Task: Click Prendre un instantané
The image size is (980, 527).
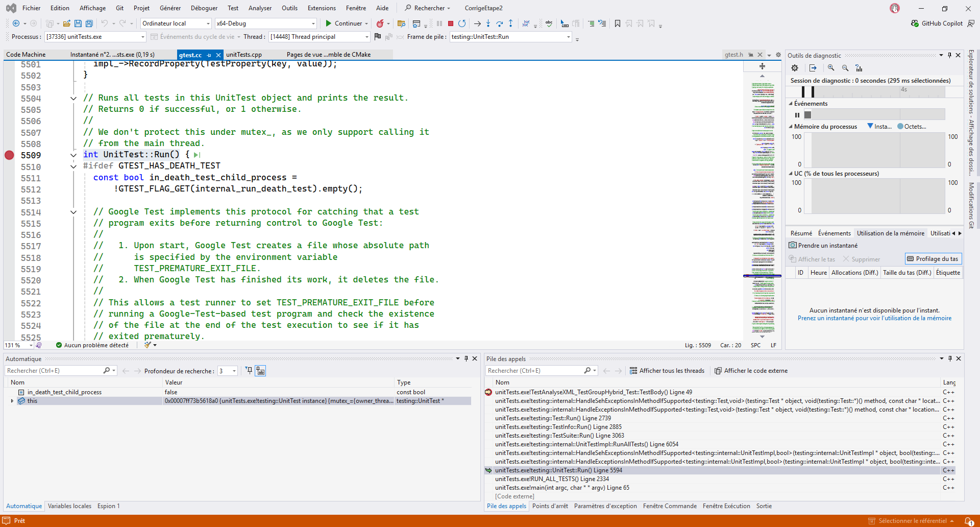Action: tap(823, 246)
